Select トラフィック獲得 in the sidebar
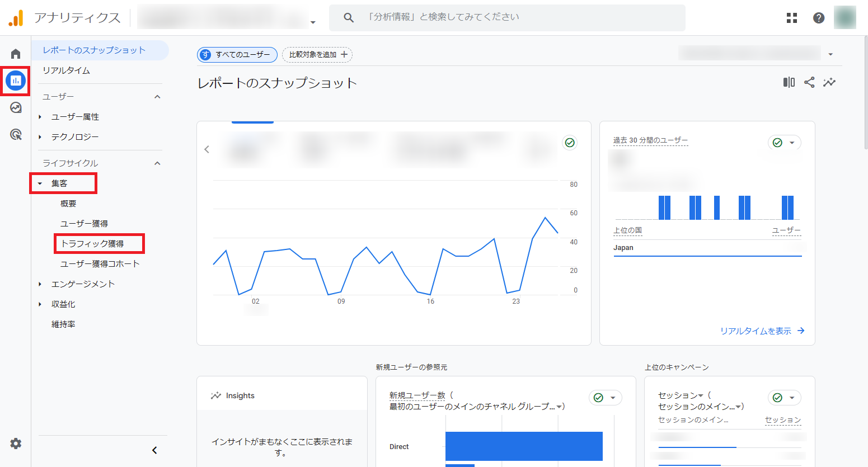868x467 pixels. (x=92, y=244)
